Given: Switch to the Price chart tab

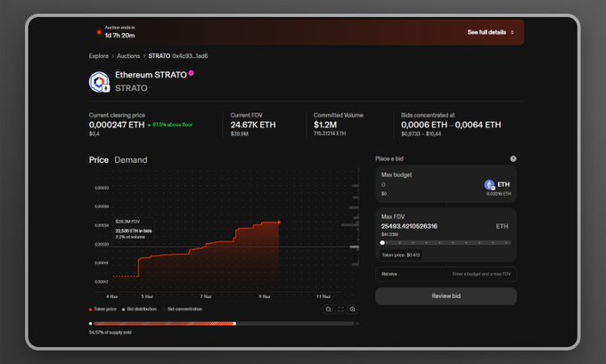Looking at the screenshot, I should (x=99, y=160).
